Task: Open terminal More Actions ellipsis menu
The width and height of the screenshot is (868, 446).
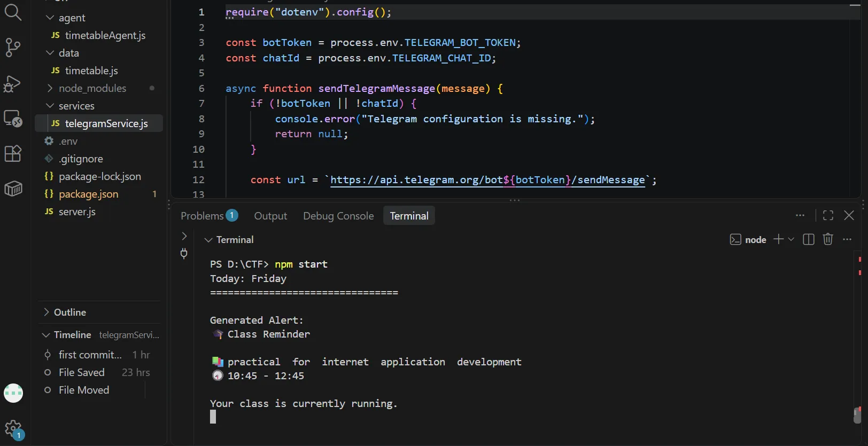Action: coord(847,239)
